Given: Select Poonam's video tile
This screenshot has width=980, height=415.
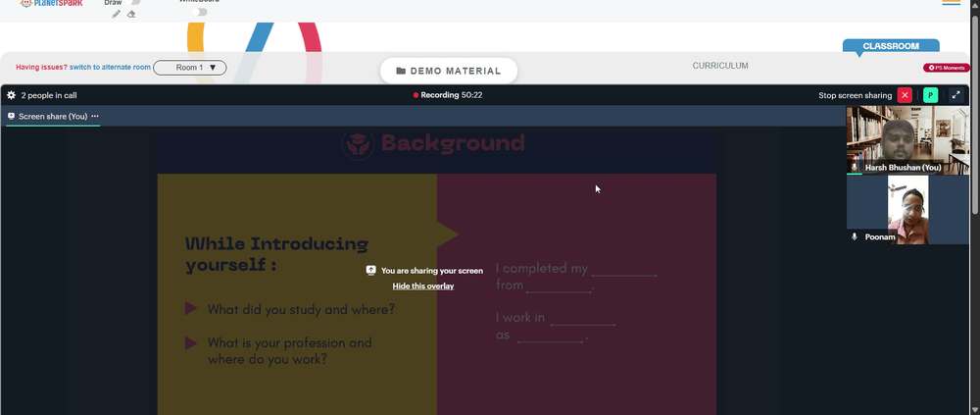Looking at the screenshot, I should (907, 210).
